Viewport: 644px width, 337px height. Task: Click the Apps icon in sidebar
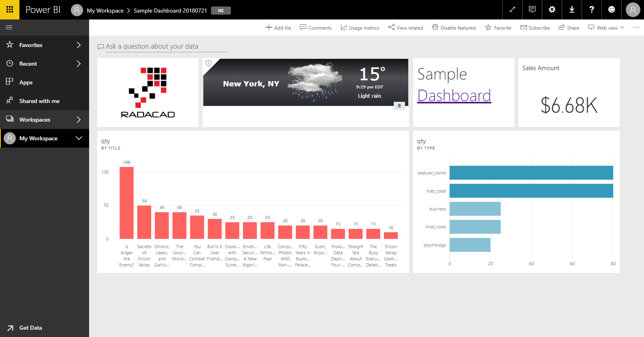(10, 82)
